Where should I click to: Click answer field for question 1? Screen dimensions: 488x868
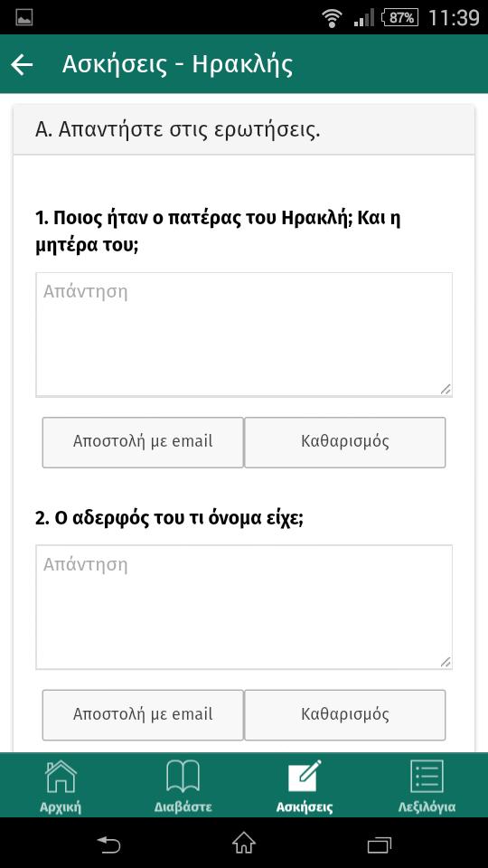pos(244,335)
